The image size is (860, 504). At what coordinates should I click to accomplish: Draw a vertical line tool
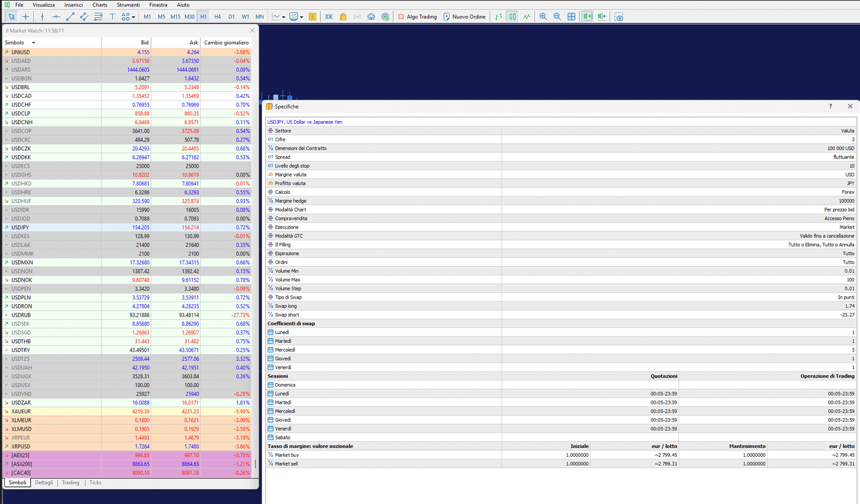click(x=42, y=17)
